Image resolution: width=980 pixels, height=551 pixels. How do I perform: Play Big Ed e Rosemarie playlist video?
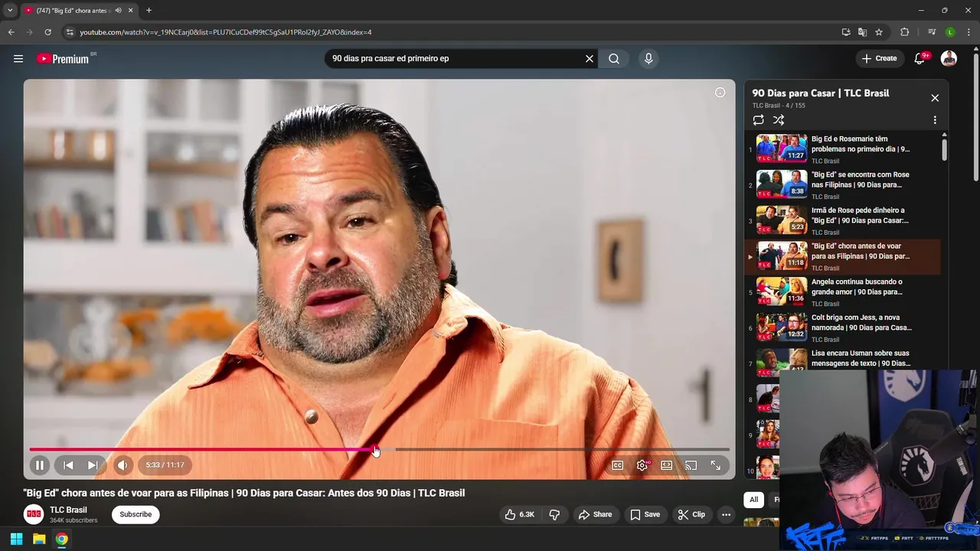(x=842, y=149)
